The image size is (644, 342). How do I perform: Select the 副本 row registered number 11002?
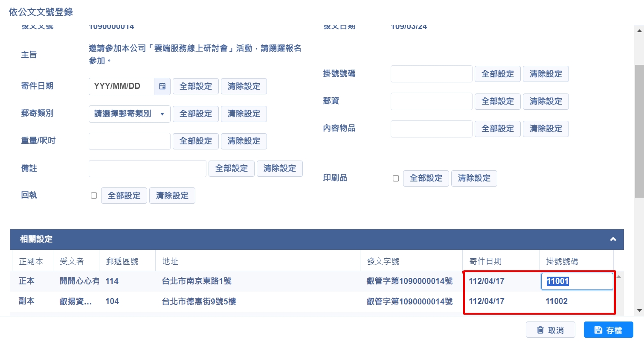point(557,301)
